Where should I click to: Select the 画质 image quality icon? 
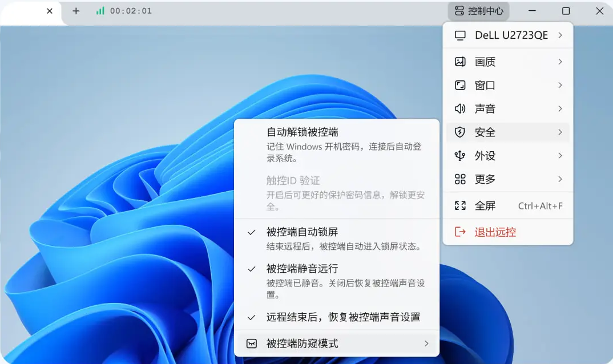click(x=461, y=62)
